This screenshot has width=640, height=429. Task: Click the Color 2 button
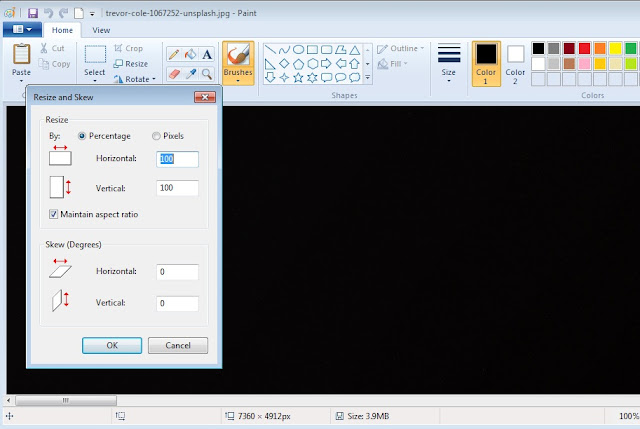(515, 64)
